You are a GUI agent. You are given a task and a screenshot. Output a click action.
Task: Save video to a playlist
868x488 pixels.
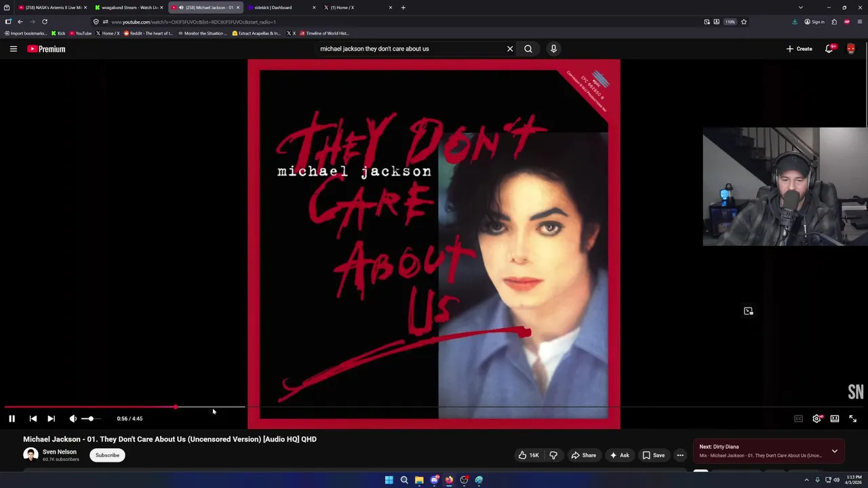point(653,455)
